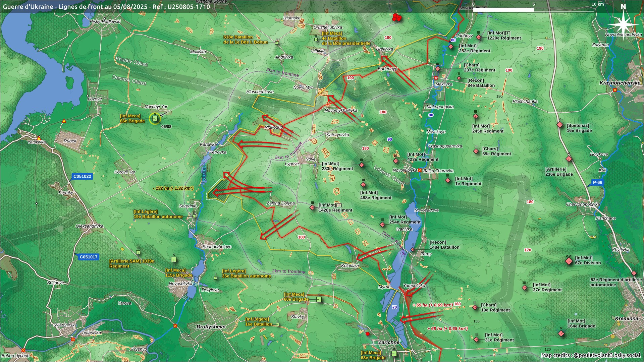The image size is (644, 362).
Task: Select the Kolodiazi village label
Action: [x=350, y=265]
